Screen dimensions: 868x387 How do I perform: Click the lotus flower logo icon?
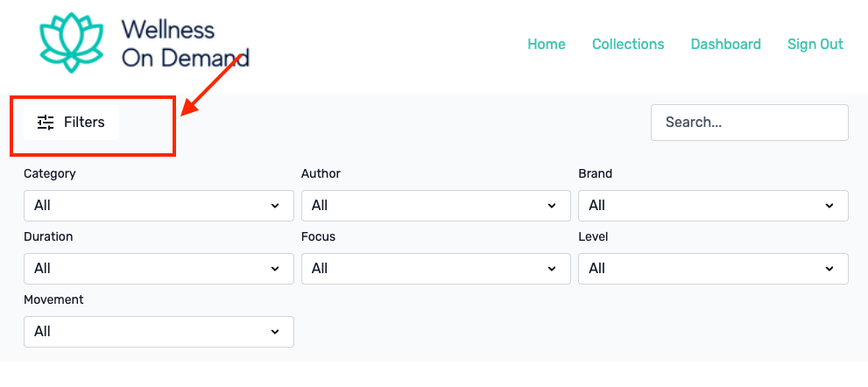coord(72,43)
